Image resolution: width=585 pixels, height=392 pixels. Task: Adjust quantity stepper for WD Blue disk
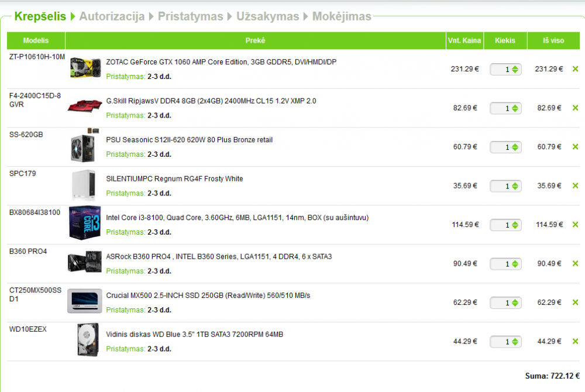515,342
